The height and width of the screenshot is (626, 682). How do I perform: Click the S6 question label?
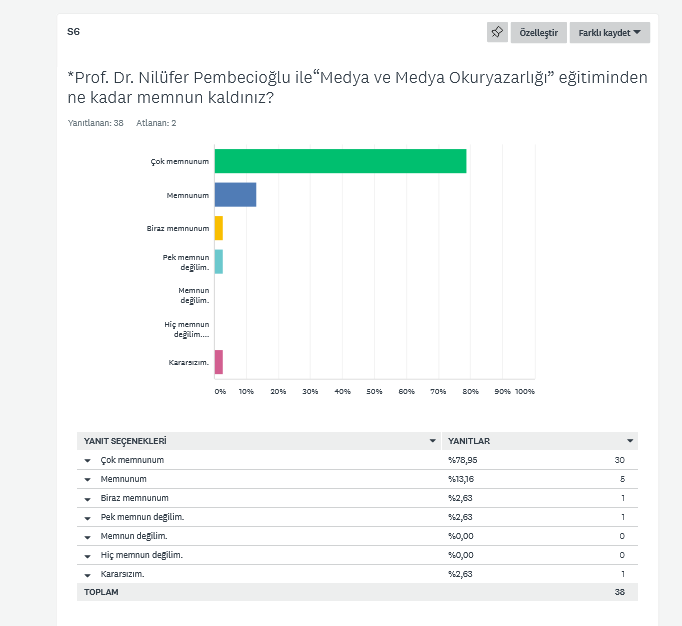click(73, 32)
